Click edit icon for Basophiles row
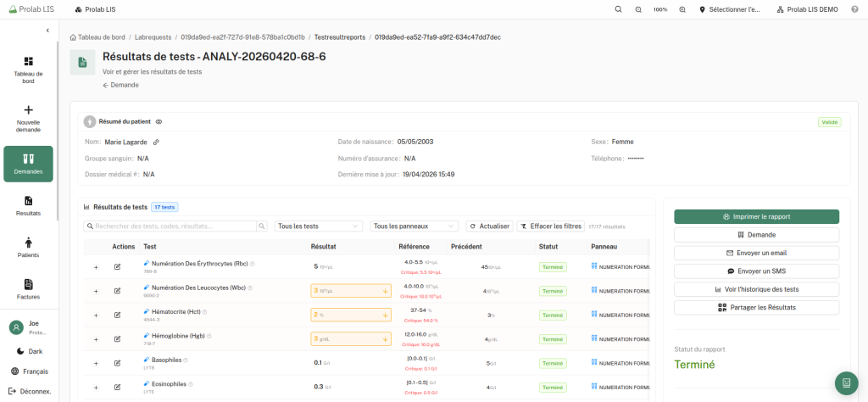The image size is (868, 402). click(117, 362)
